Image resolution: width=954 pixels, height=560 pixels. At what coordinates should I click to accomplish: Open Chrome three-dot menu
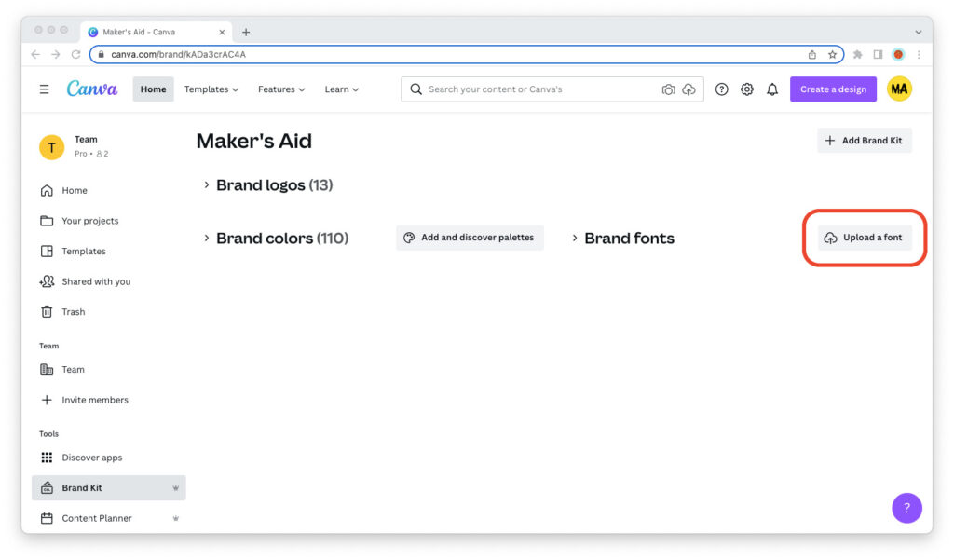point(919,55)
